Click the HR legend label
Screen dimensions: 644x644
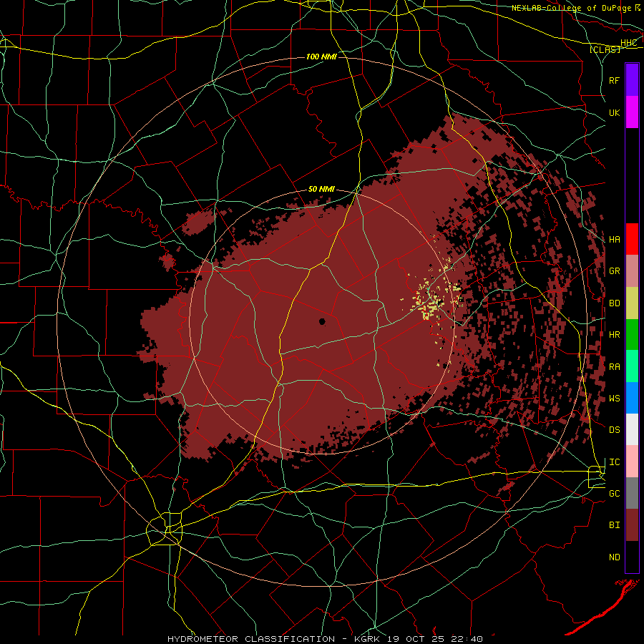pos(614,335)
